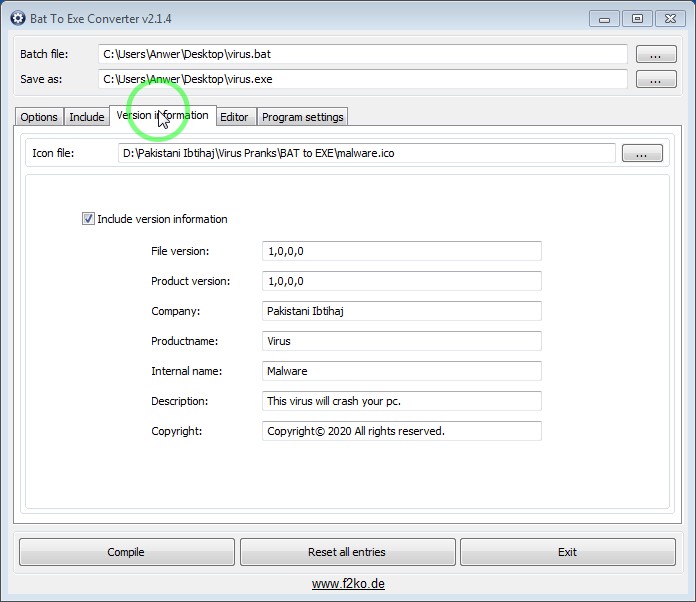
Task: Uncheck Include version information
Action: tap(88, 219)
